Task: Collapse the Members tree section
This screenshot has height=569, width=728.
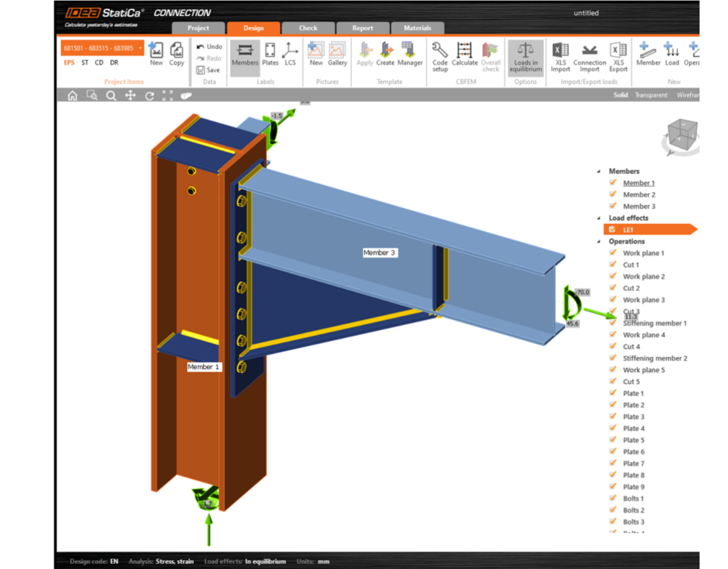Action: pyautogui.click(x=598, y=171)
